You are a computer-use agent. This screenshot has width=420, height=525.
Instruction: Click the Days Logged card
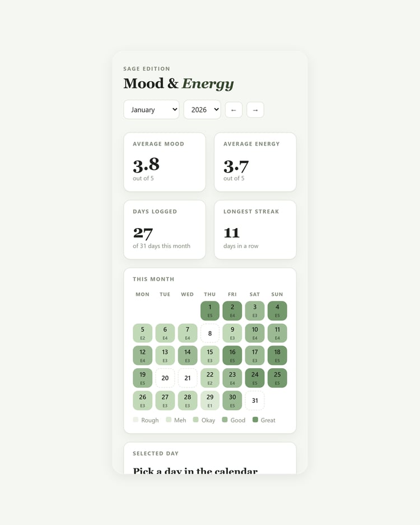165,230
